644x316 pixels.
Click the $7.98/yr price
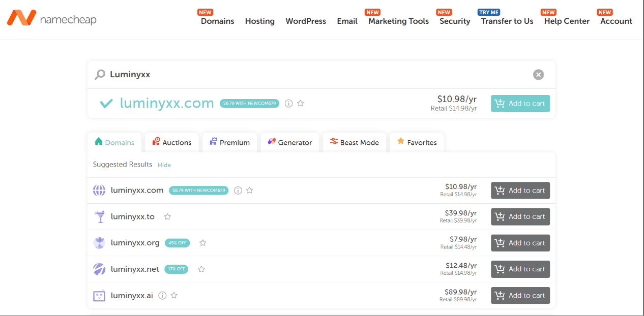tap(463, 239)
